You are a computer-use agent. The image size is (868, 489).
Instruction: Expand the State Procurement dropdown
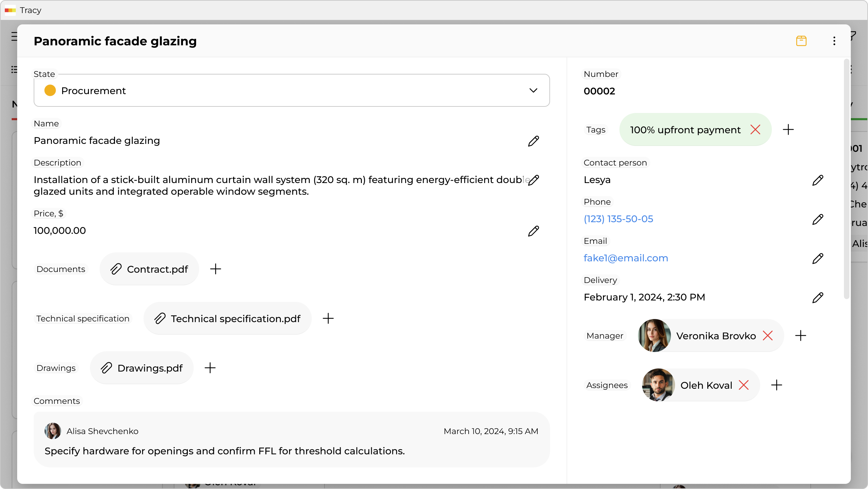click(533, 91)
